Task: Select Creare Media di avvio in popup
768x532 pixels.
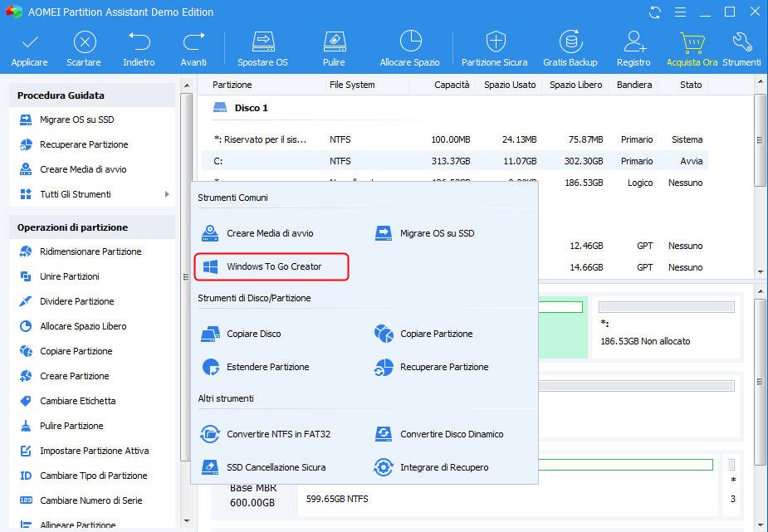Action: [257, 233]
